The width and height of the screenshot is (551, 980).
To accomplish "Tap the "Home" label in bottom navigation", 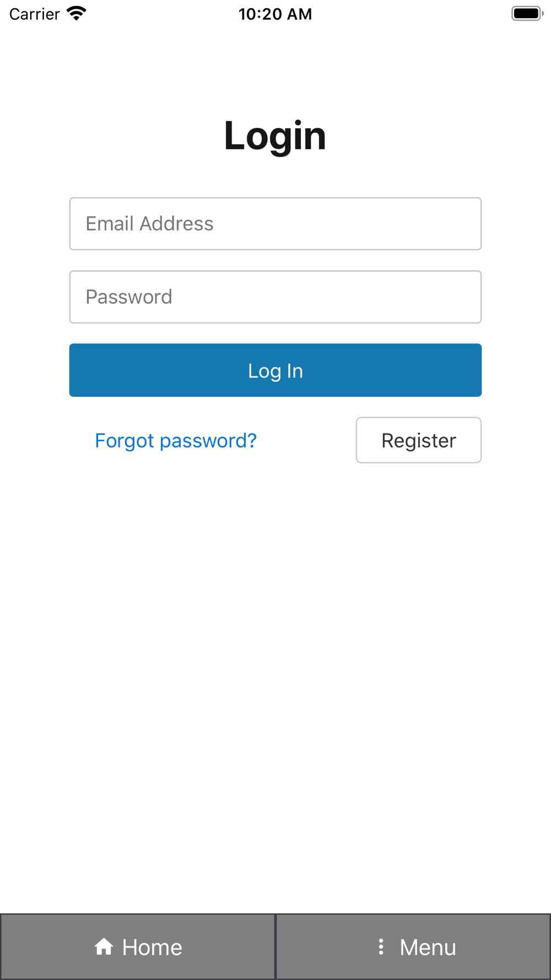I will [x=152, y=947].
